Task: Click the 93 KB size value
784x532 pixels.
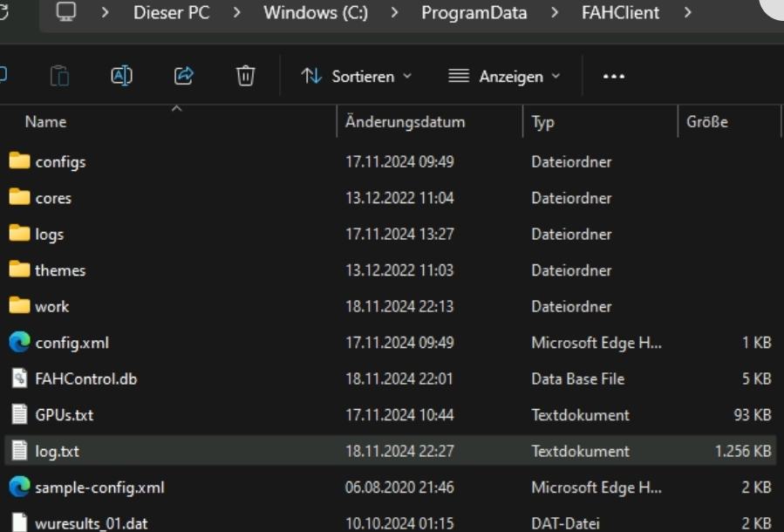Action: (x=753, y=414)
